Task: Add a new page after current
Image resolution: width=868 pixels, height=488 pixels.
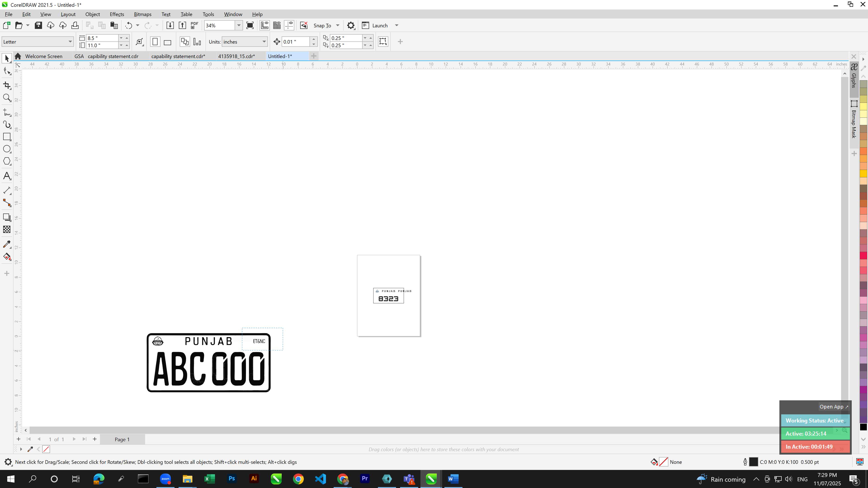Action: coord(95,439)
